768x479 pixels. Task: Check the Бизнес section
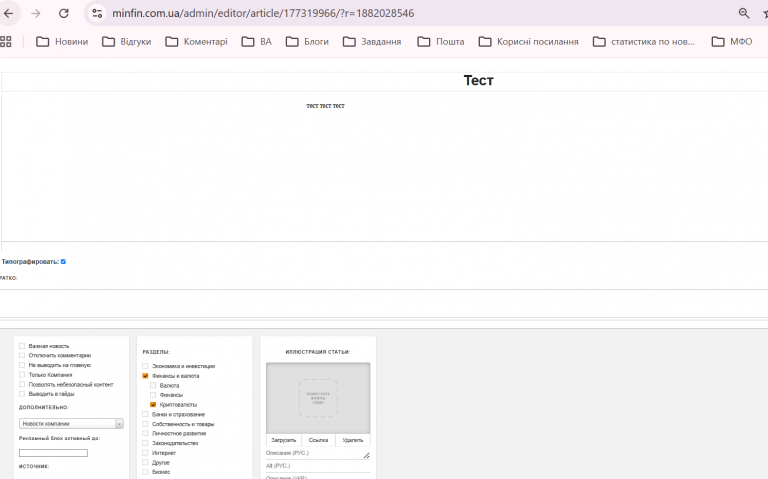click(x=145, y=472)
